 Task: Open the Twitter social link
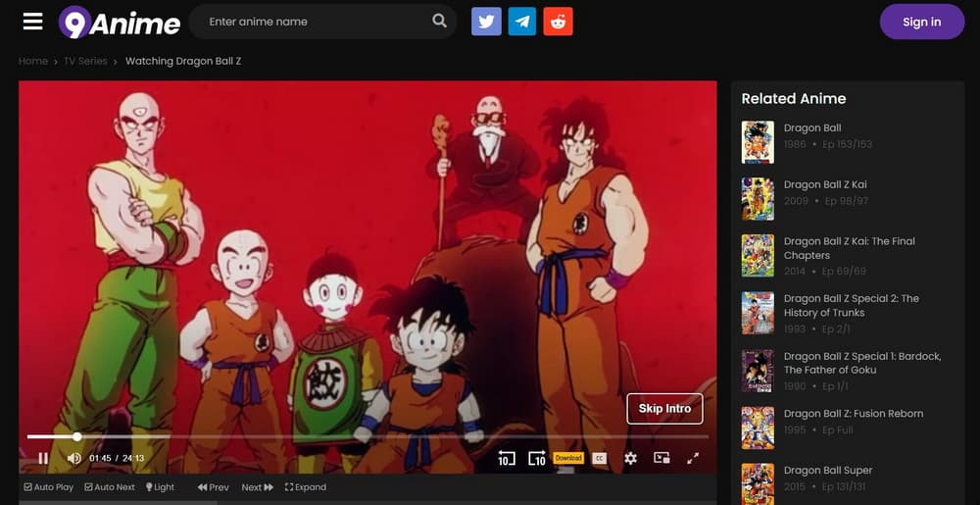tap(486, 22)
